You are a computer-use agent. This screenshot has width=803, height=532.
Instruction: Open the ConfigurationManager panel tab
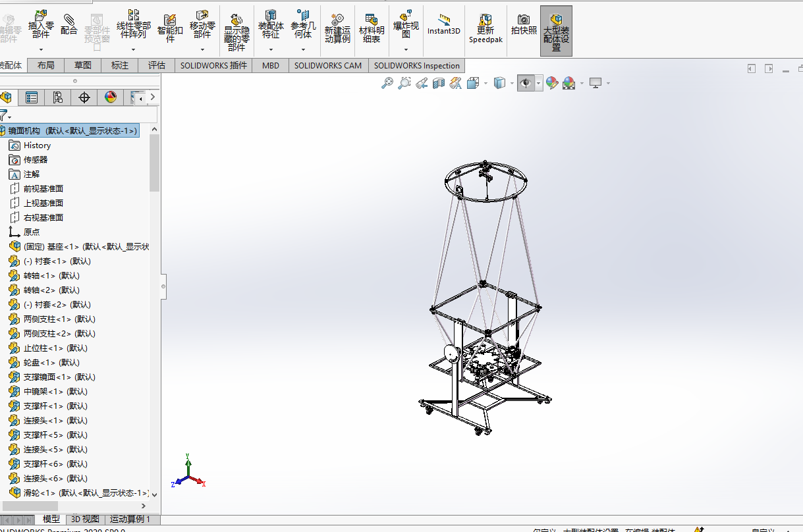click(x=57, y=97)
